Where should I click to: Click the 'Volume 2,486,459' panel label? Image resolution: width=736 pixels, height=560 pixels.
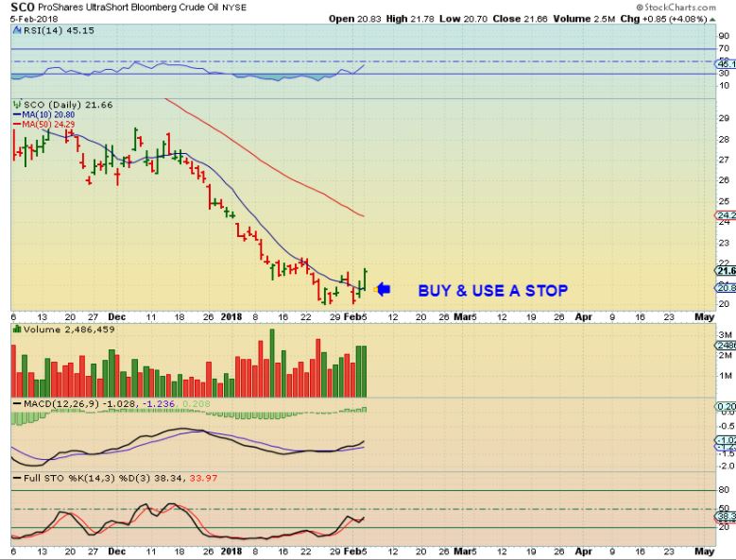click(x=69, y=330)
